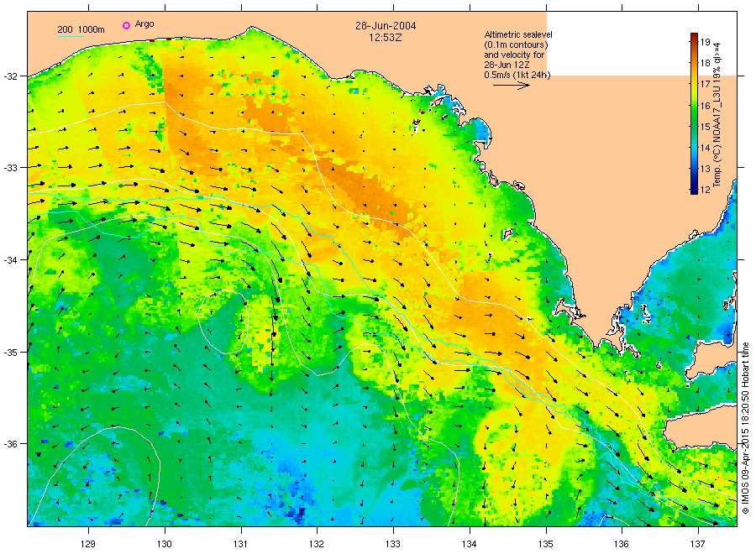The height and width of the screenshot is (554, 756).
Task: Click the 12 value on color bar
Action: coord(706,190)
